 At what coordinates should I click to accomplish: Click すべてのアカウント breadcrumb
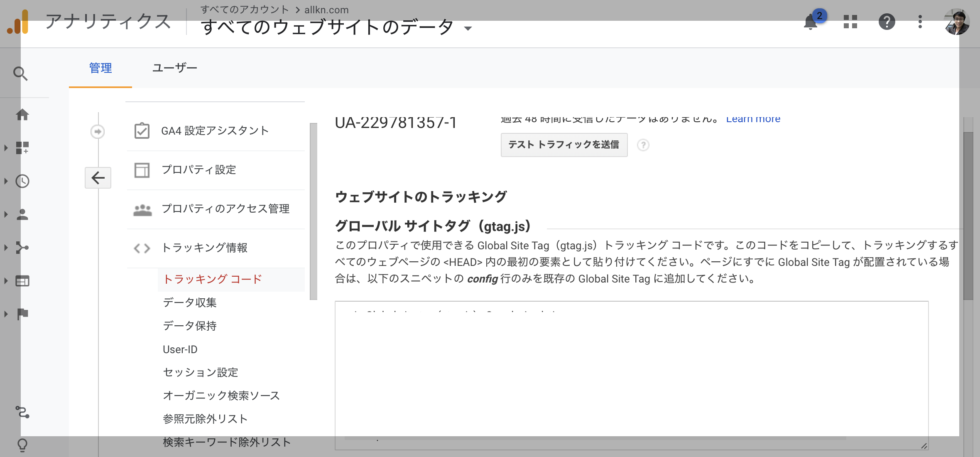245,10
